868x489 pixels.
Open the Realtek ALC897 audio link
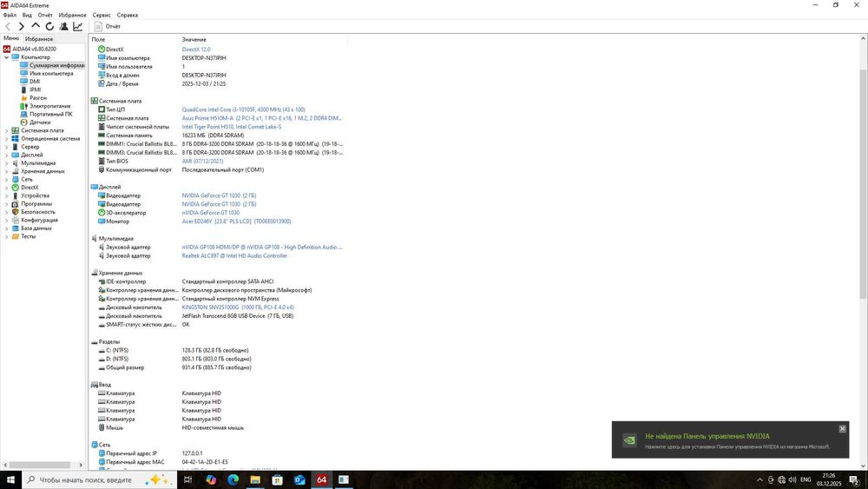coord(234,256)
